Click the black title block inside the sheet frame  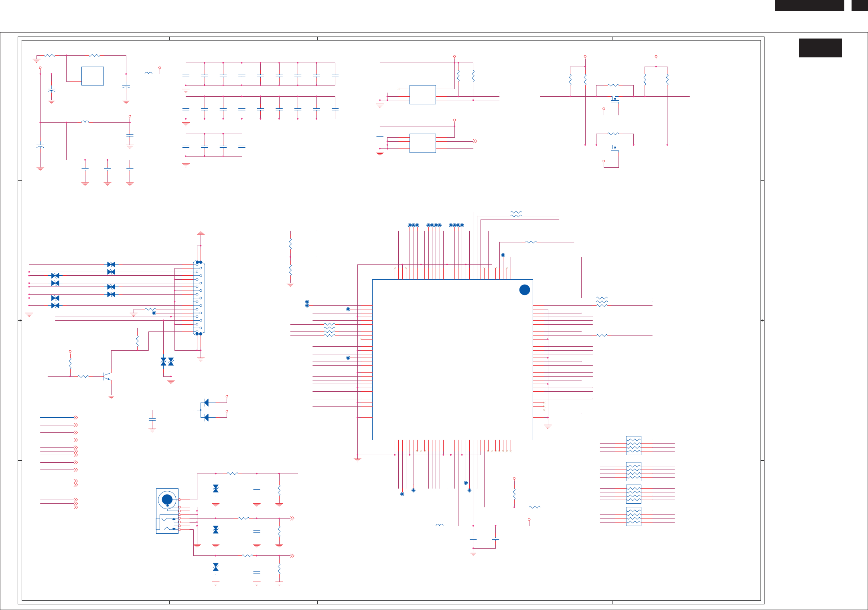coord(820,48)
